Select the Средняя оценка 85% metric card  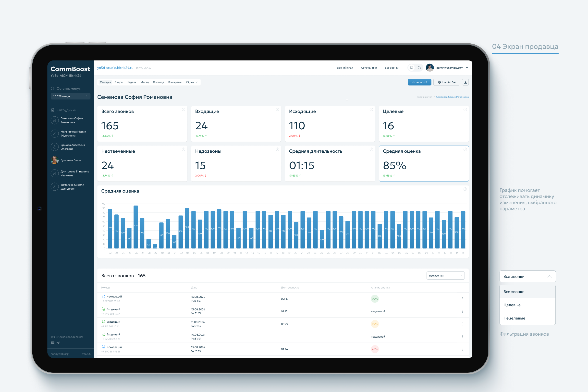pos(424,163)
